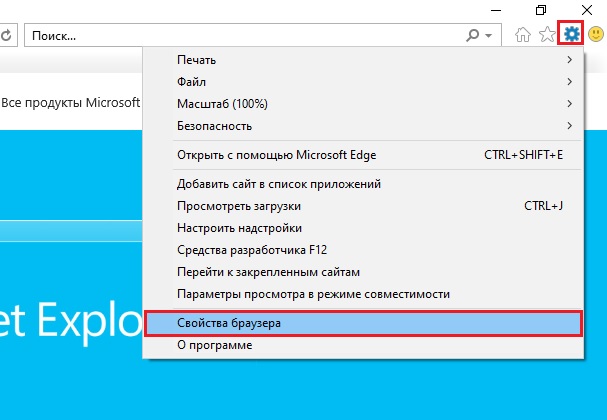Image resolution: width=607 pixels, height=420 pixels.
Task: Open Параметры просмотра в режиме совместимости
Action: click(363, 294)
